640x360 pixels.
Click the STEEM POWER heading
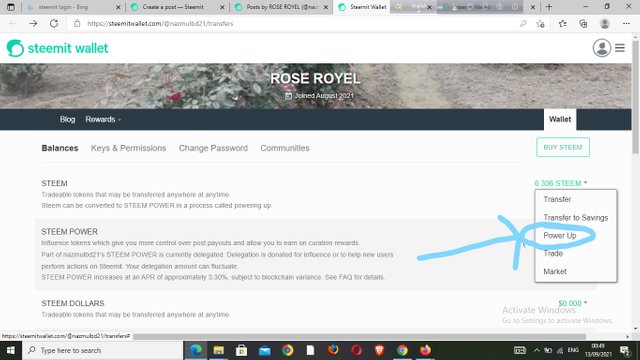tap(69, 232)
